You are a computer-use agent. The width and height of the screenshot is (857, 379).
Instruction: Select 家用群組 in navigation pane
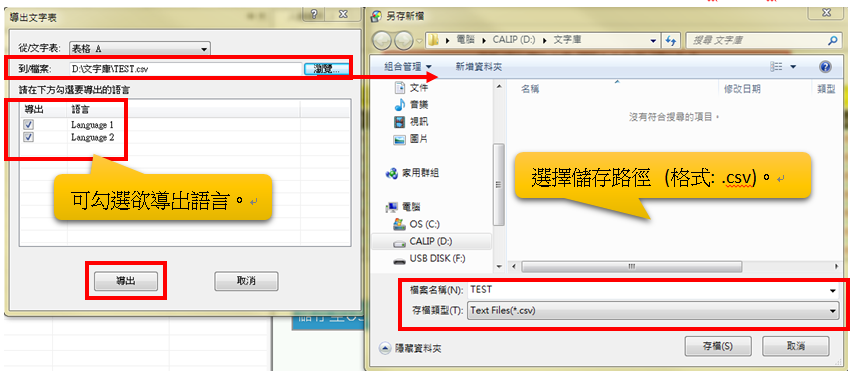coord(413,173)
